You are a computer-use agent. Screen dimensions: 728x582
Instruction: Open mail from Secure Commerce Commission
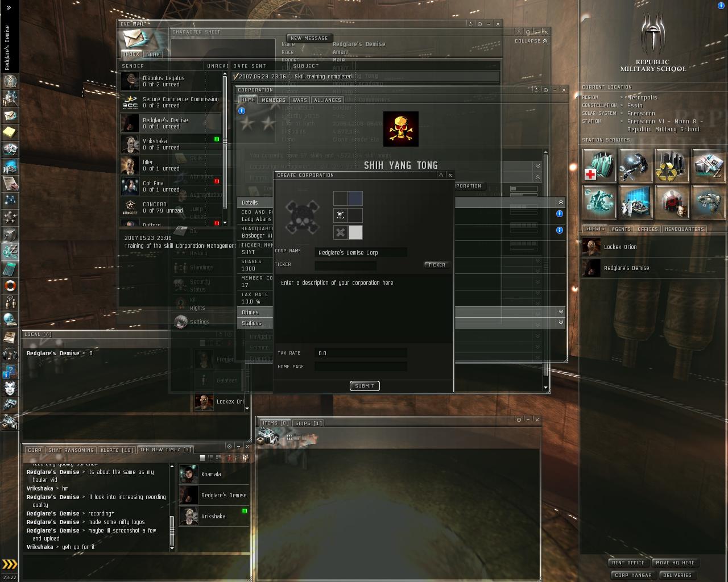[x=171, y=102]
